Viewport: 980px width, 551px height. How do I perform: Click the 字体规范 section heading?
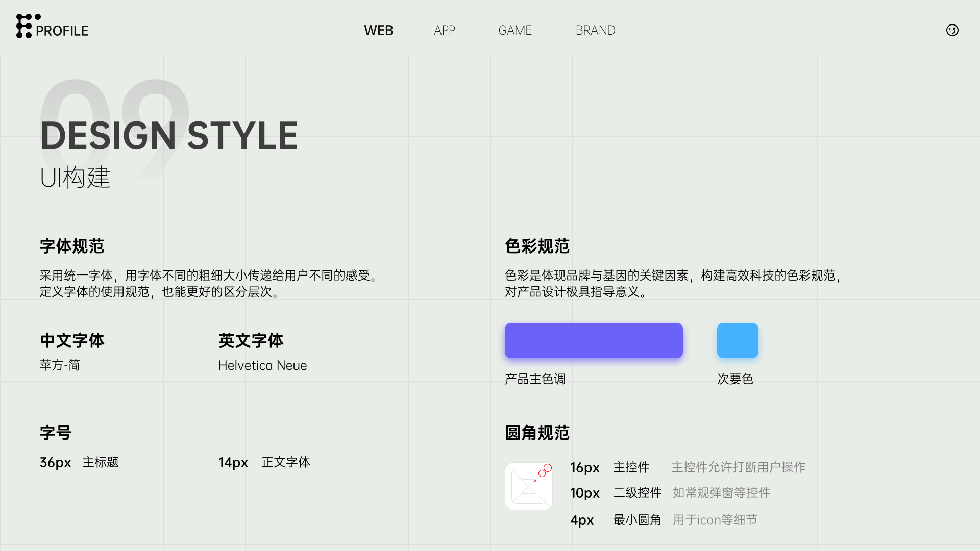point(72,246)
